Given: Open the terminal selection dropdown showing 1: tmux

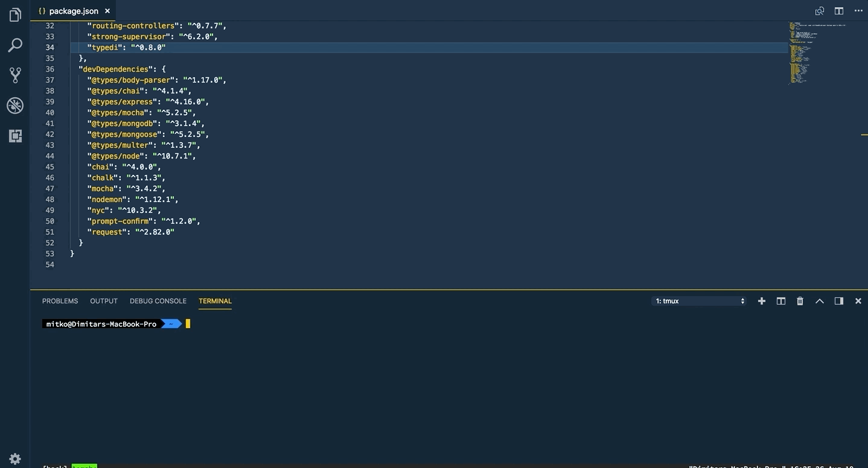Looking at the screenshot, I should [x=698, y=300].
